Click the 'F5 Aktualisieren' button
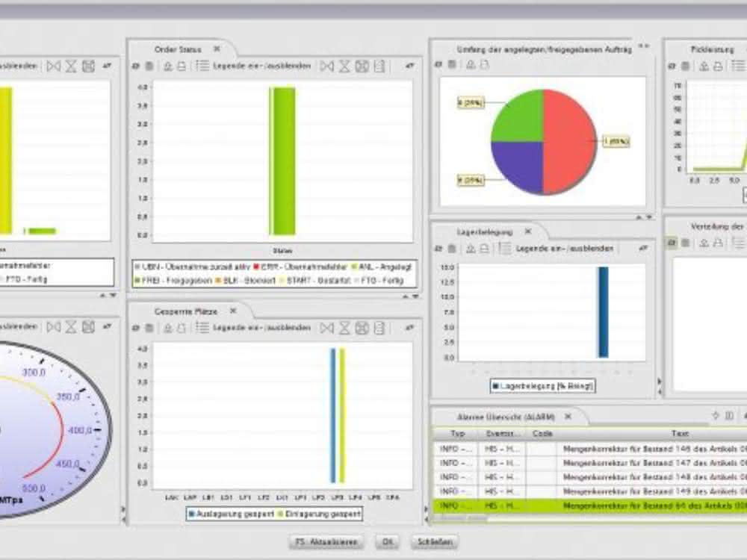The height and width of the screenshot is (560, 747). click(326, 542)
